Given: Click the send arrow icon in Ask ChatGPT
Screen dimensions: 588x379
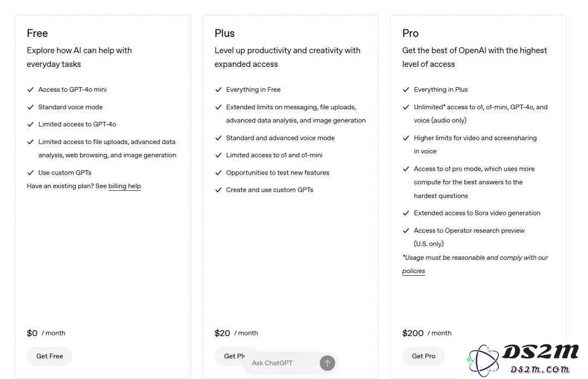Looking at the screenshot, I should click(327, 363).
